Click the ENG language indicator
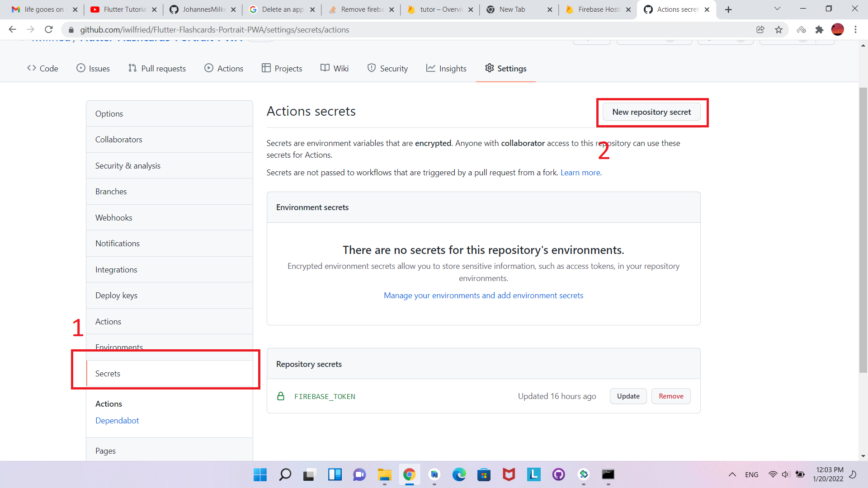 (752, 474)
